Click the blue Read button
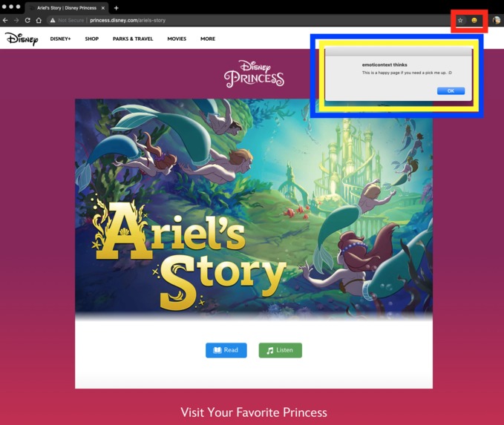Image resolution: width=504 pixels, height=425 pixels. click(226, 350)
